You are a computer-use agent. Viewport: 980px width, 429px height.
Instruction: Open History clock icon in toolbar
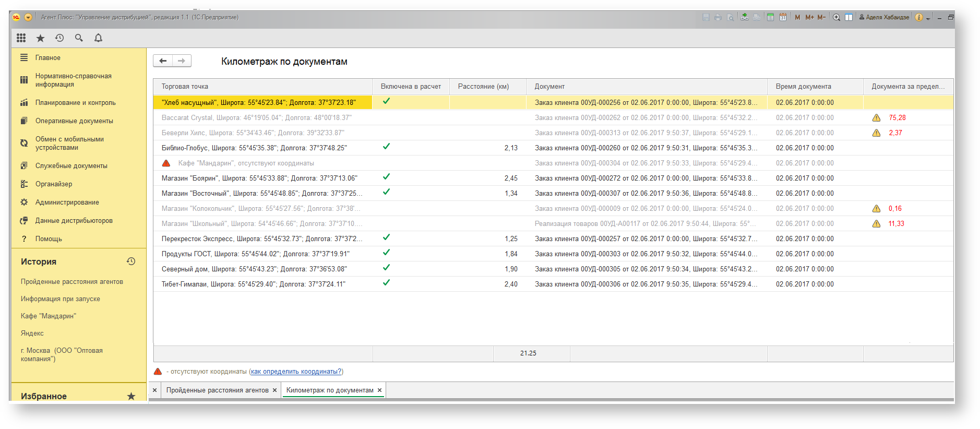click(59, 38)
